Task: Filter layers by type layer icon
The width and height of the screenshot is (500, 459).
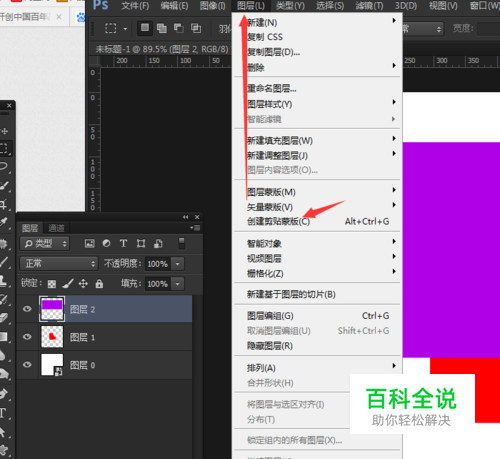Action: click(124, 244)
